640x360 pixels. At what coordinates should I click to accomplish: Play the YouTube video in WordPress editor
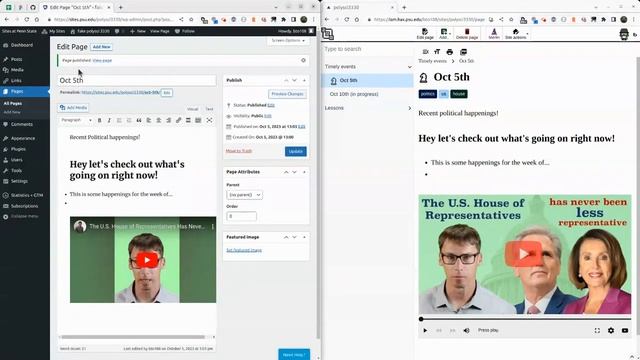[147, 260]
